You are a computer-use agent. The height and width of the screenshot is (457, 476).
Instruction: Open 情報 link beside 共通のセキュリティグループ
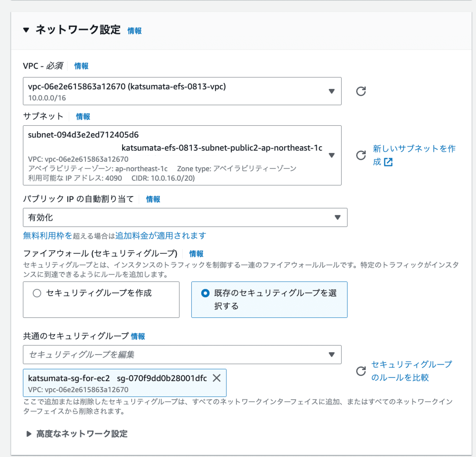point(138,336)
